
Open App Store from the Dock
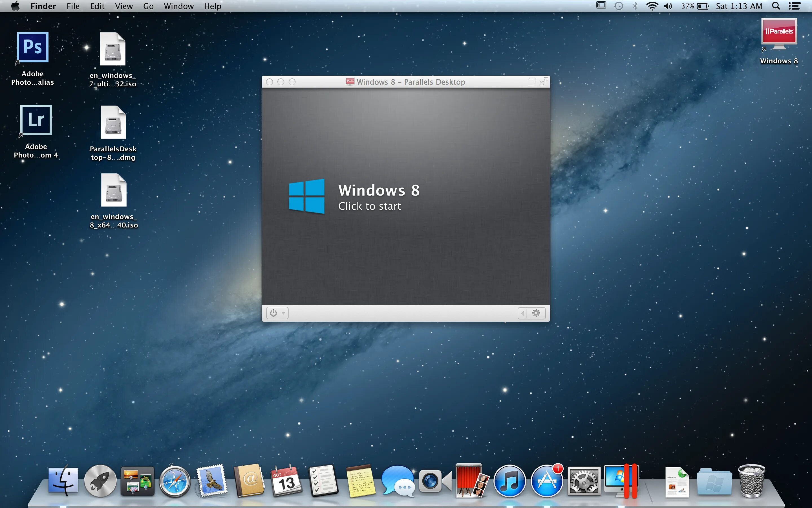point(547,481)
